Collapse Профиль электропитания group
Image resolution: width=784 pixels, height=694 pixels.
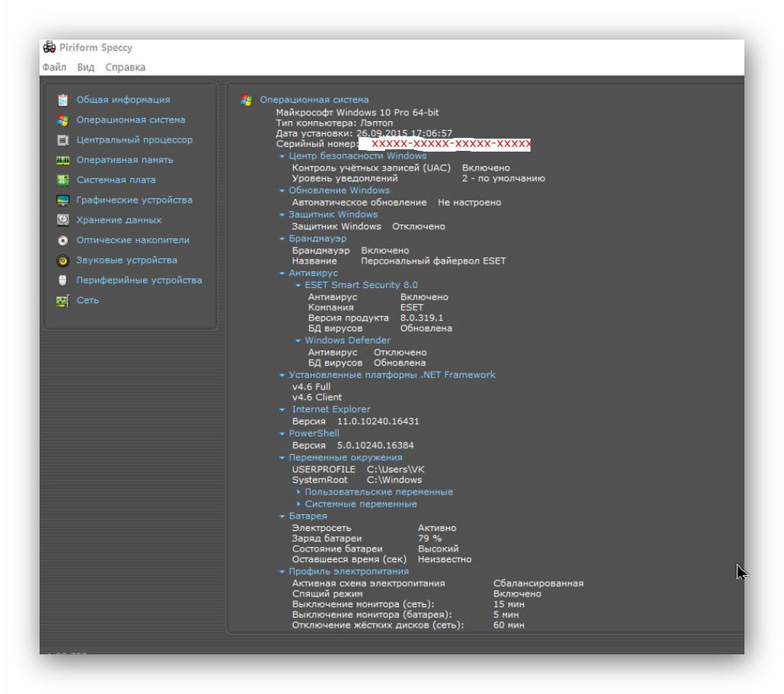282,571
